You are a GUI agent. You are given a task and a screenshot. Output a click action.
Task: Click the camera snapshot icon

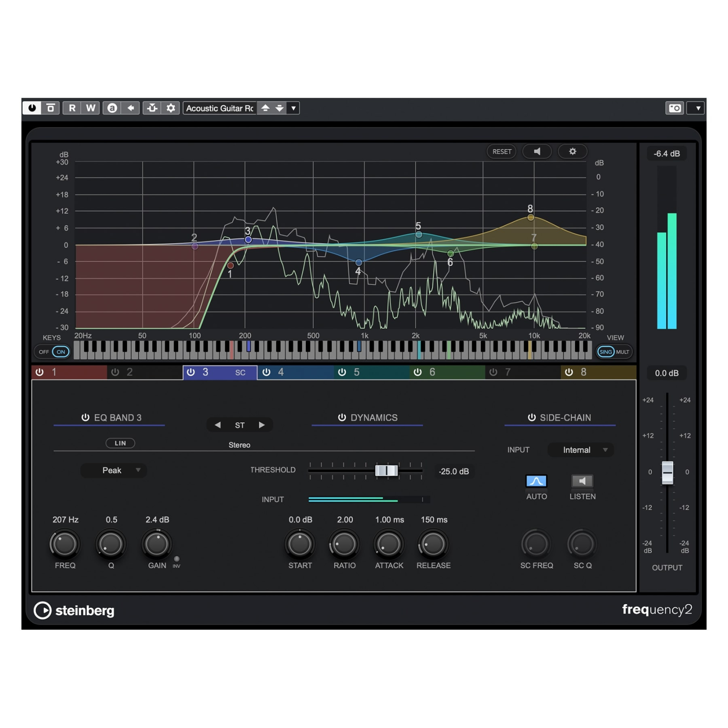(674, 108)
